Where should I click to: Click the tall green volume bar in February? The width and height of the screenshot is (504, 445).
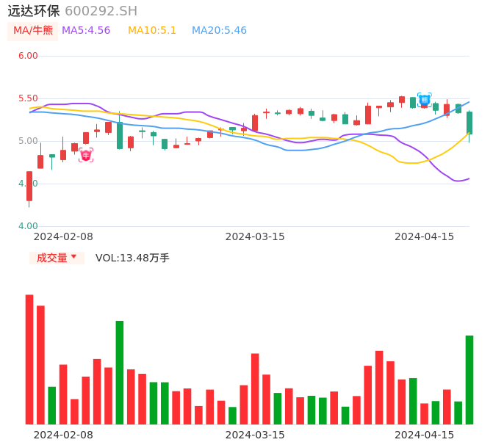[x=120, y=373]
